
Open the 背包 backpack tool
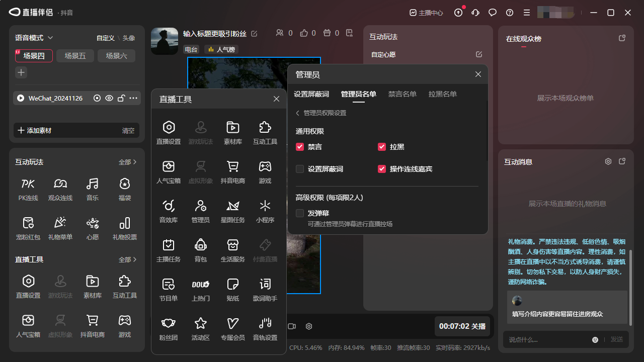click(201, 250)
